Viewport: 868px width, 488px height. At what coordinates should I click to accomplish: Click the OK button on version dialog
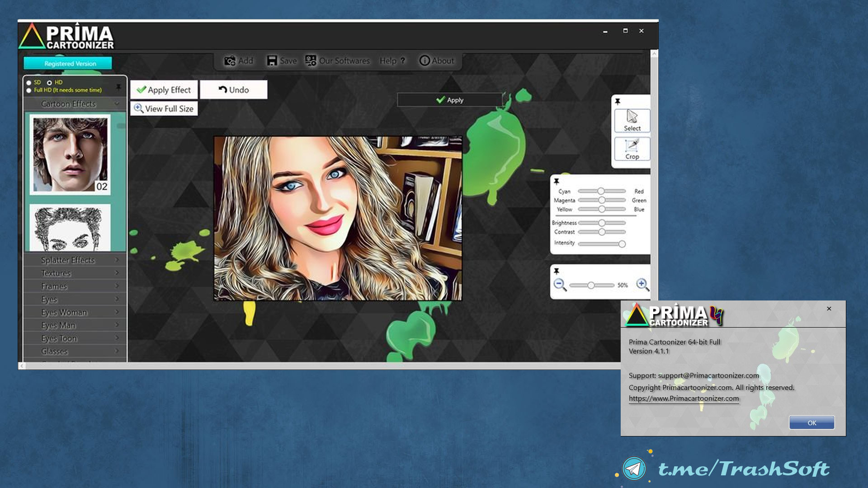[812, 422]
